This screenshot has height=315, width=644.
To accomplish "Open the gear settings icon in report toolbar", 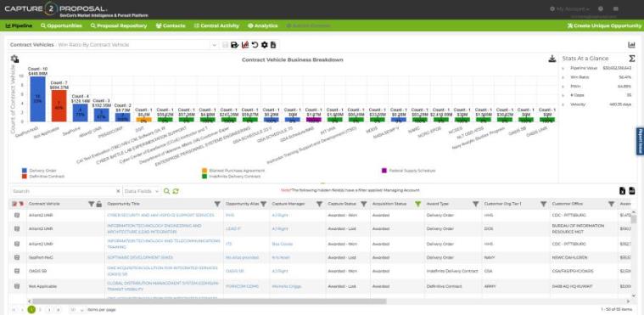I will [264, 45].
